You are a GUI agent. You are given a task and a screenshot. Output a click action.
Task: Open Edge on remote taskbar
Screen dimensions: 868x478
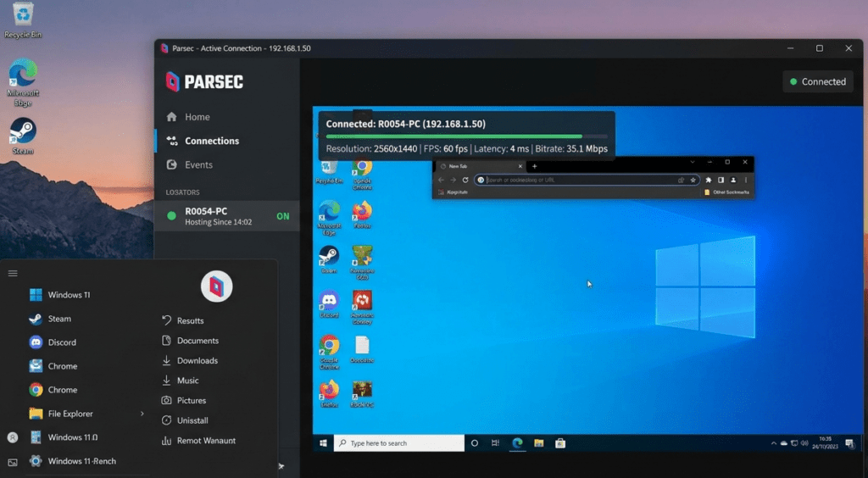pyautogui.click(x=517, y=443)
